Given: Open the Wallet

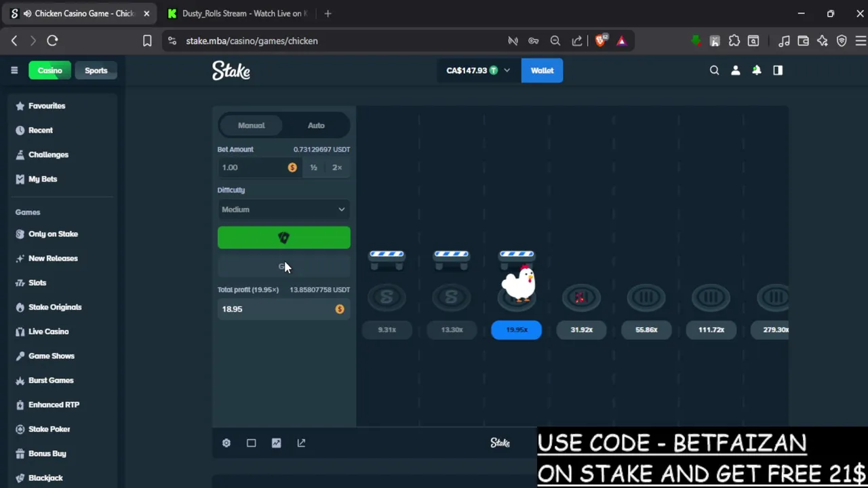Looking at the screenshot, I should (x=542, y=70).
